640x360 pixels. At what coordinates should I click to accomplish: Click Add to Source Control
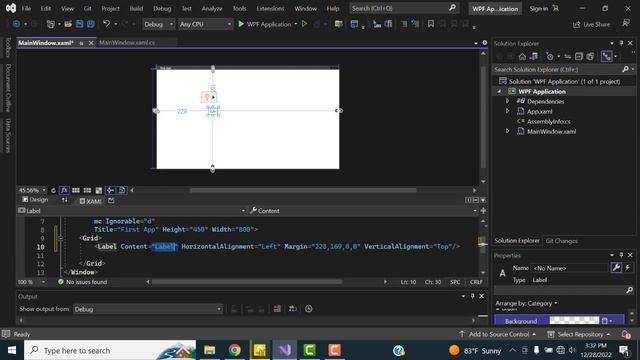tap(497, 334)
